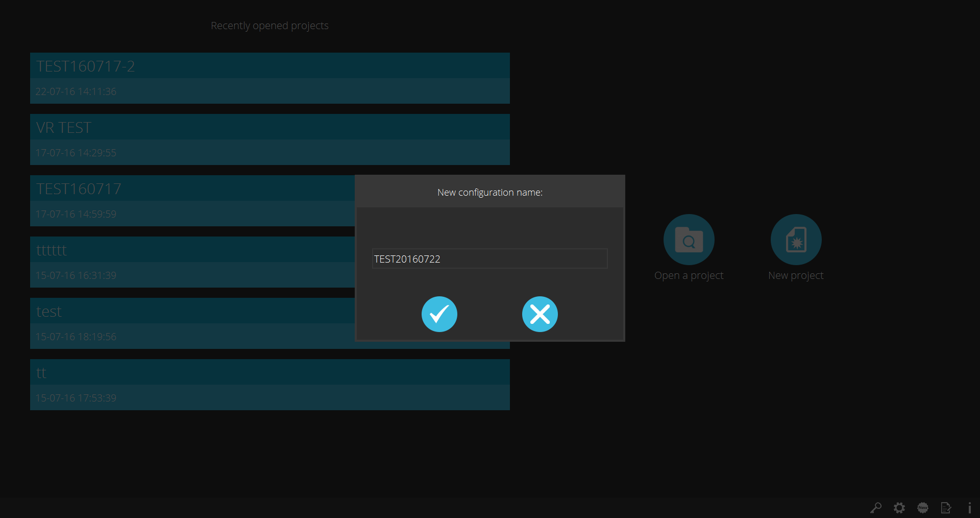
Task: Show info via the 'i' icon
Action: [969, 507]
